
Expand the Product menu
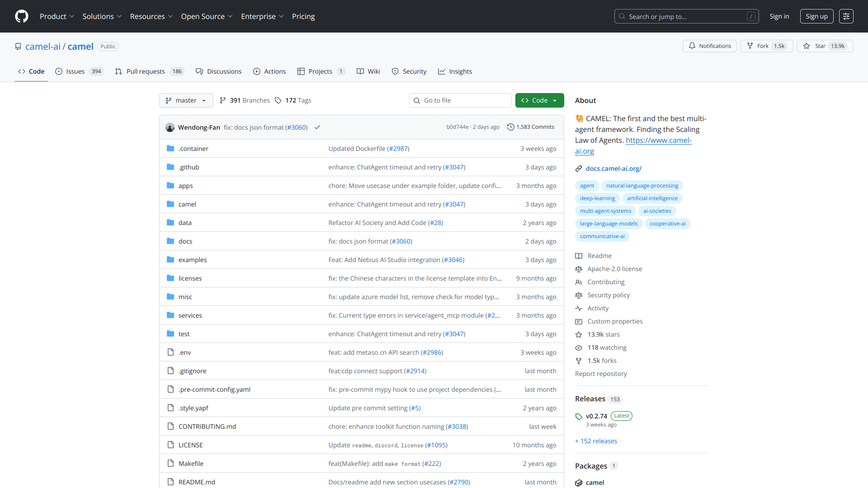pos(57,16)
